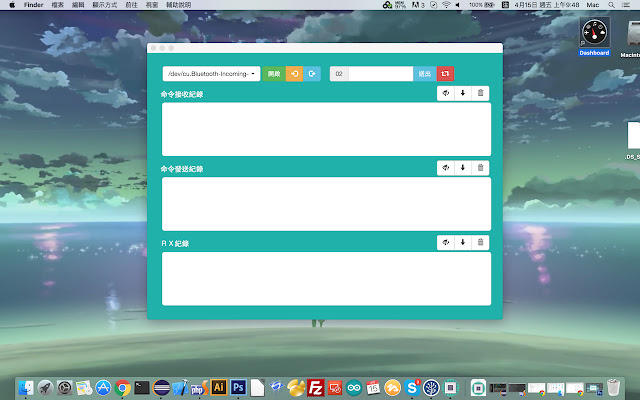Viewport: 640px width, 400px height.
Task: Click the trash icon for 命令發送紀錄
Action: click(x=480, y=168)
